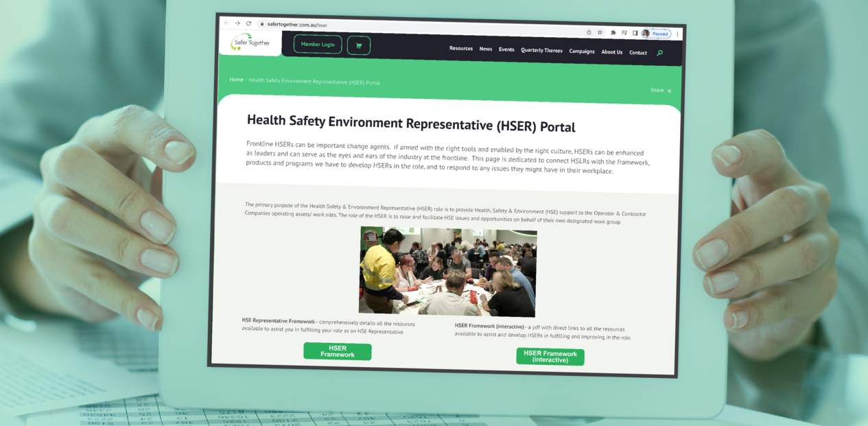Image resolution: width=868 pixels, height=426 pixels.
Task: Open the Quarterly Themes menu
Action: coord(541,51)
